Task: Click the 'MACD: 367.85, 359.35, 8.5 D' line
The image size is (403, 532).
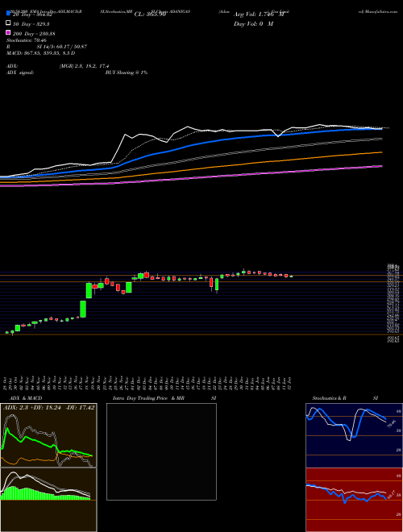Action: 41,53
